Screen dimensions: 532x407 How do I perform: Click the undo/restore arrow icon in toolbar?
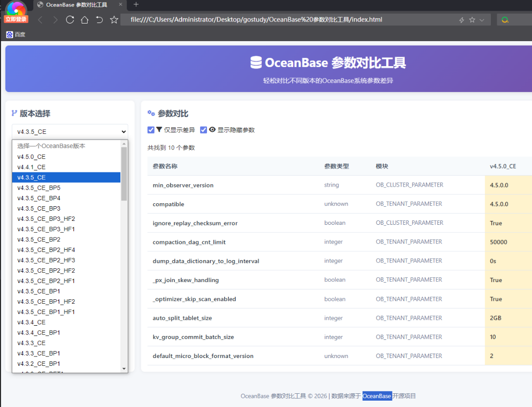pyautogui.click(x=99, y=20)
